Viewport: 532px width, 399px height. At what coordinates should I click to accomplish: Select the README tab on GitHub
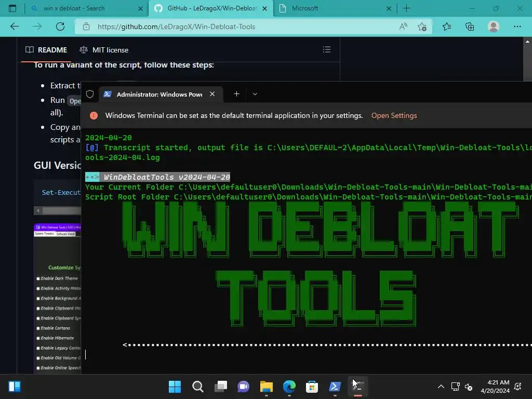pos(46,50)
